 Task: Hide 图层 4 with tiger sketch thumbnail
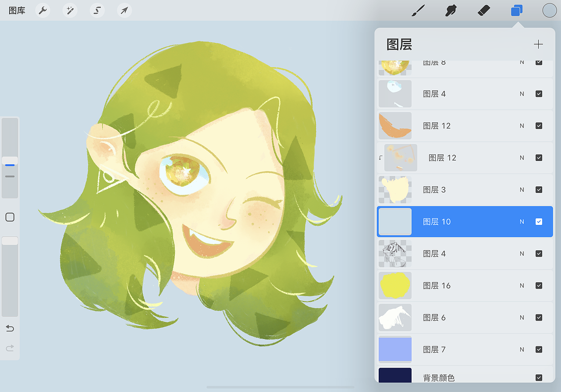pos(539,253)
